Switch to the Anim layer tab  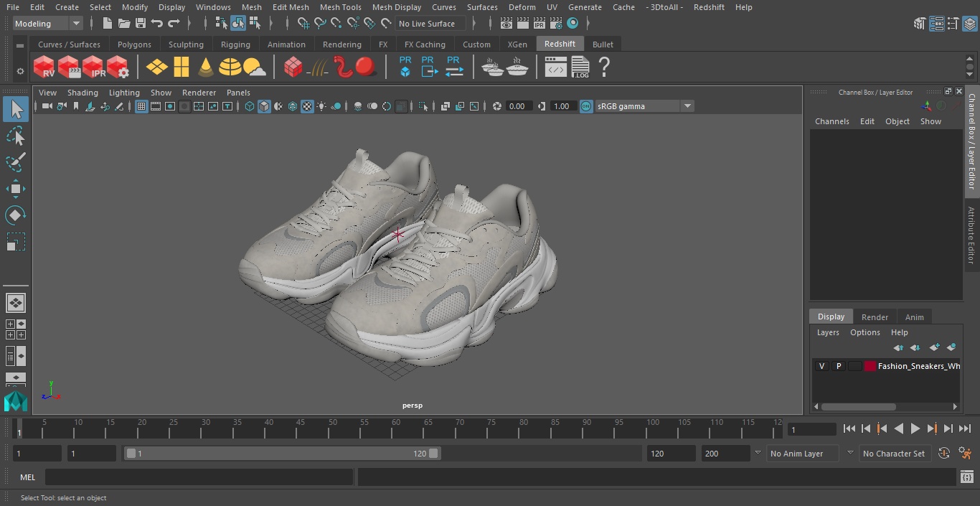914,317
